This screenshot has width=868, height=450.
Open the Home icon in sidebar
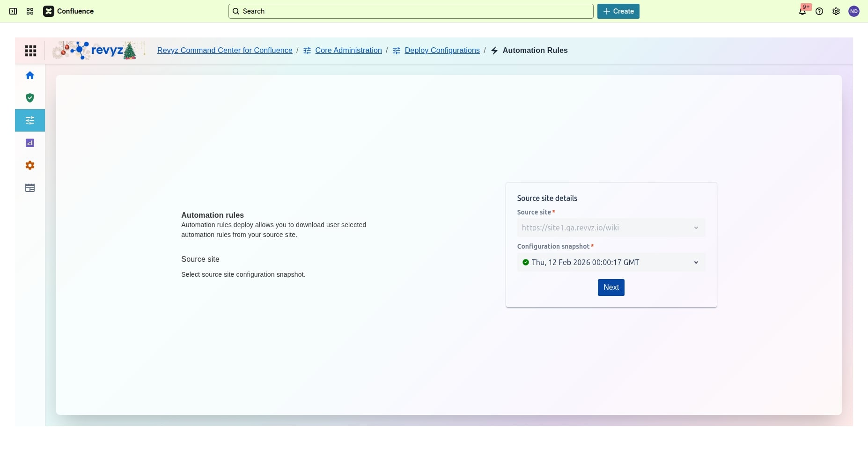point(30,75)
